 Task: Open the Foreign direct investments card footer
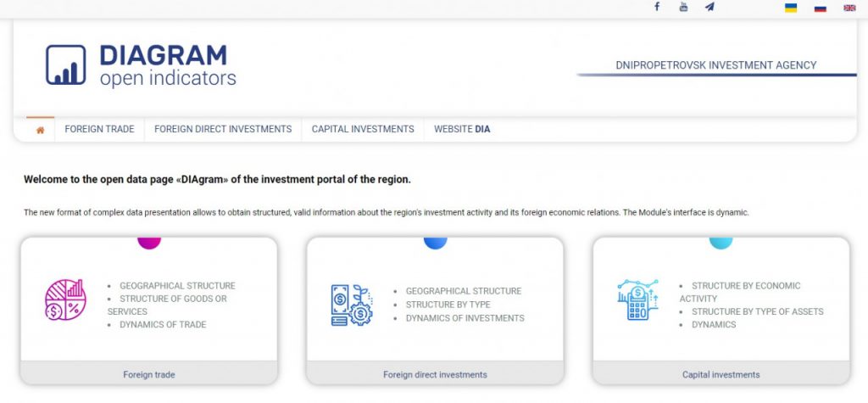coord(435,374)
